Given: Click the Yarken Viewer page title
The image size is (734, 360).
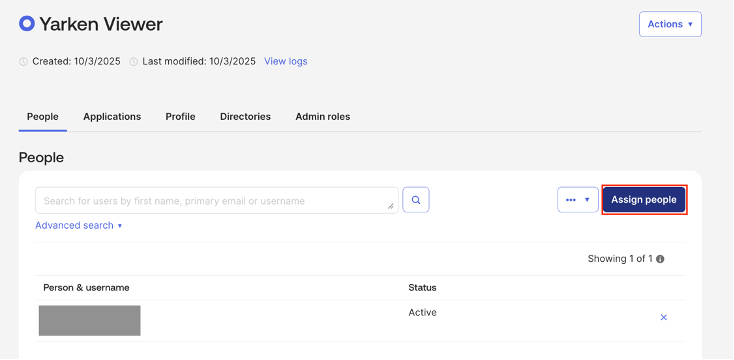Looking at the screenshot, I should click(x=101, y=24).
